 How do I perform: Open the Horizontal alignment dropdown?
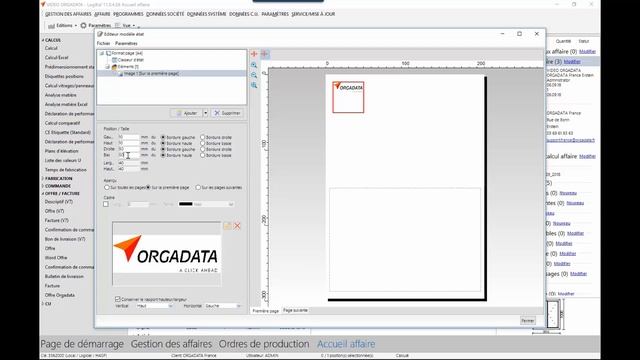click(x=239, y=306)
